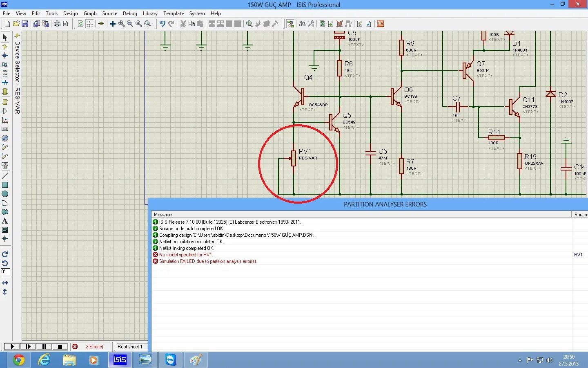Stop the simulation
The width and height of the screenshot is (588, 368).
click(60, 347)
